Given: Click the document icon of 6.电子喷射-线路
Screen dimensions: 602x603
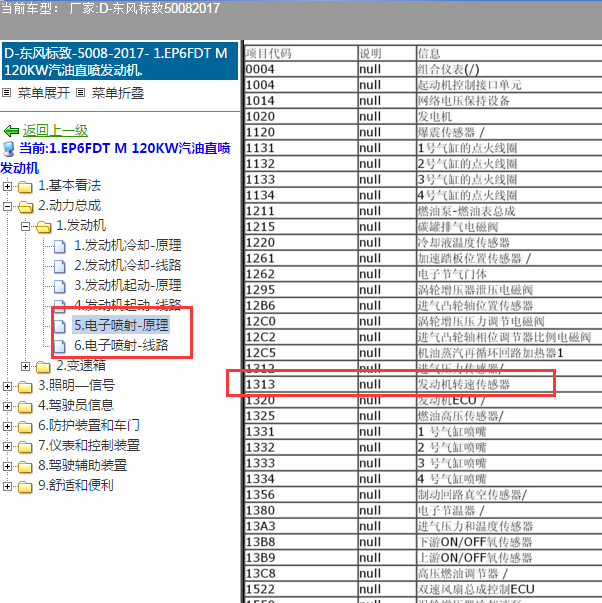Looking at the screenshot, I should 60,346.
